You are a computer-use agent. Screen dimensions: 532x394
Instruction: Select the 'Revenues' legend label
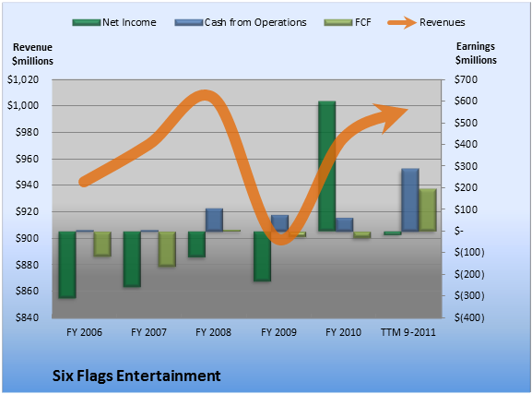[442, 22]
